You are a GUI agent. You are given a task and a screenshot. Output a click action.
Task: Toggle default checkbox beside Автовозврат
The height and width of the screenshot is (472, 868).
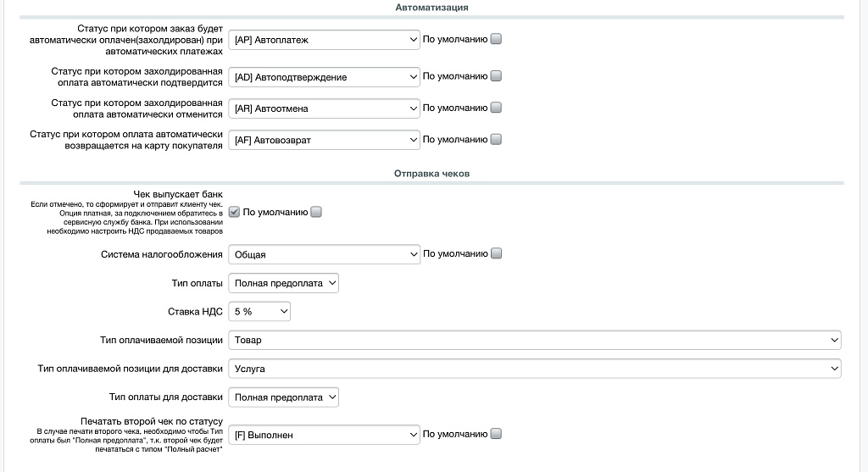tap(496, 139)
